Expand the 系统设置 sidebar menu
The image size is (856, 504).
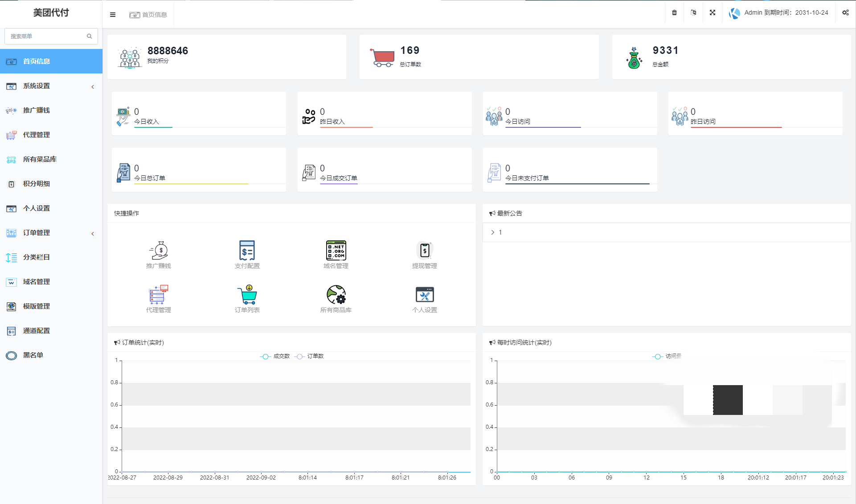coord(51,86)
